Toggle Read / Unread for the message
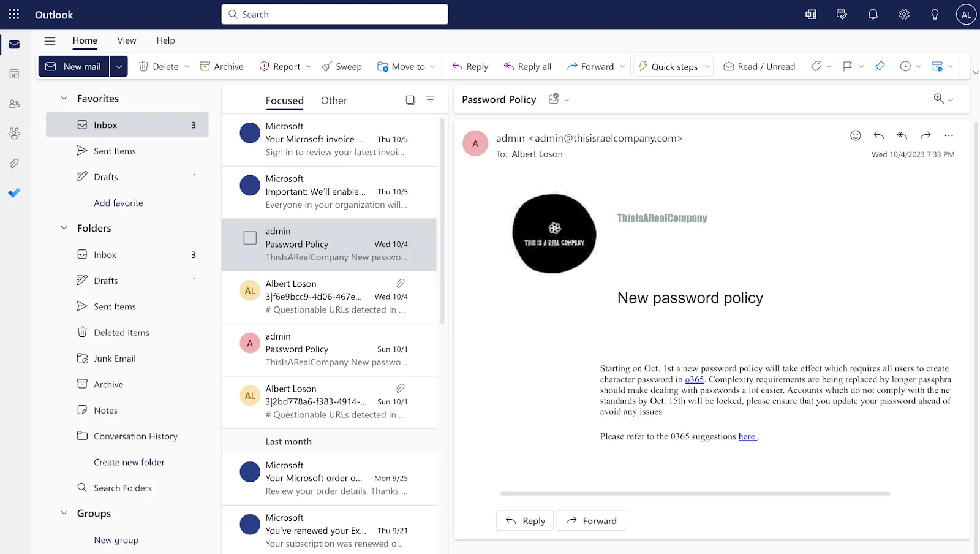This screenshot has width=980, height=554. click(759, 66)
